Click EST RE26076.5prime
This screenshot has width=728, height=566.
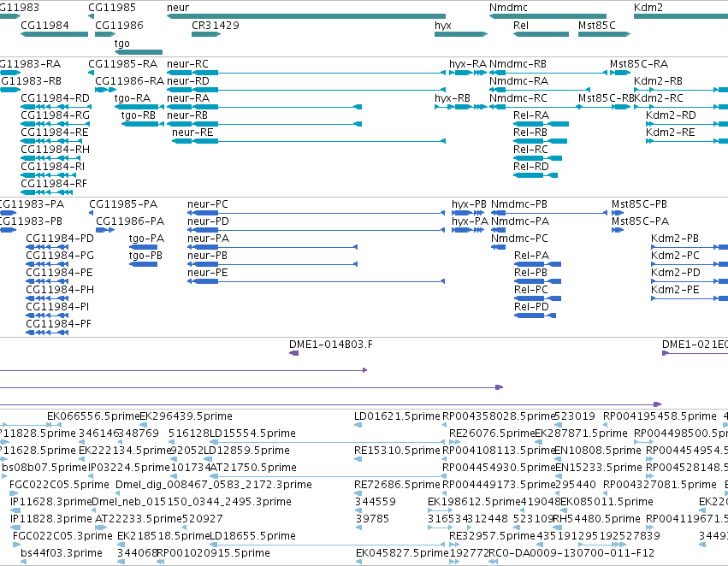coord(454,442)
